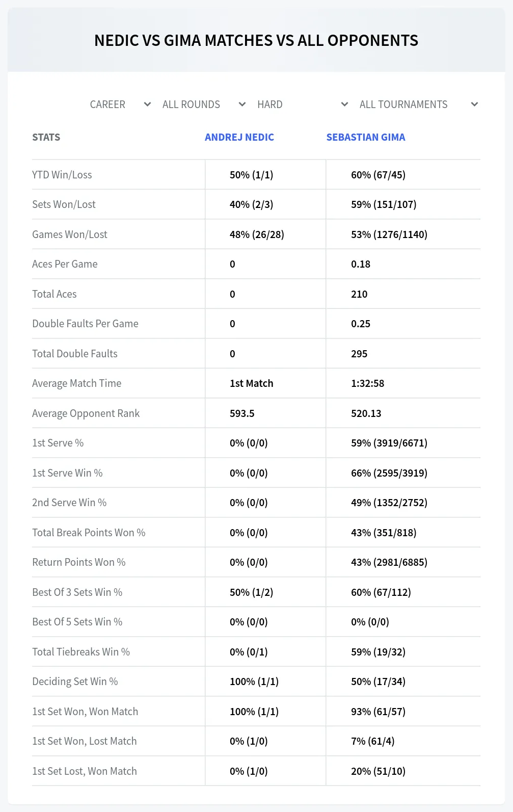This screenshot has width=513, height=812.
Task: Click Gima's 1st Set Lost, Won Match value
Action: 379,771
